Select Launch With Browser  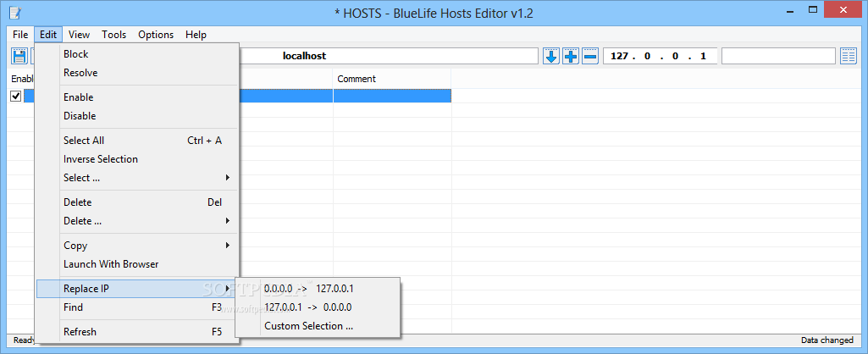[x=111, y=264]
